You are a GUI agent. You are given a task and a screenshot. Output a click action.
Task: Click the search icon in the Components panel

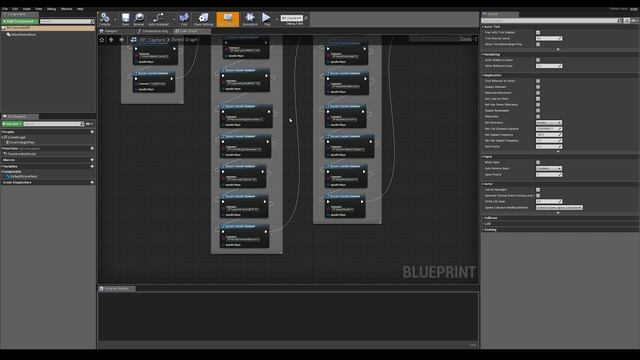(93, 21)
